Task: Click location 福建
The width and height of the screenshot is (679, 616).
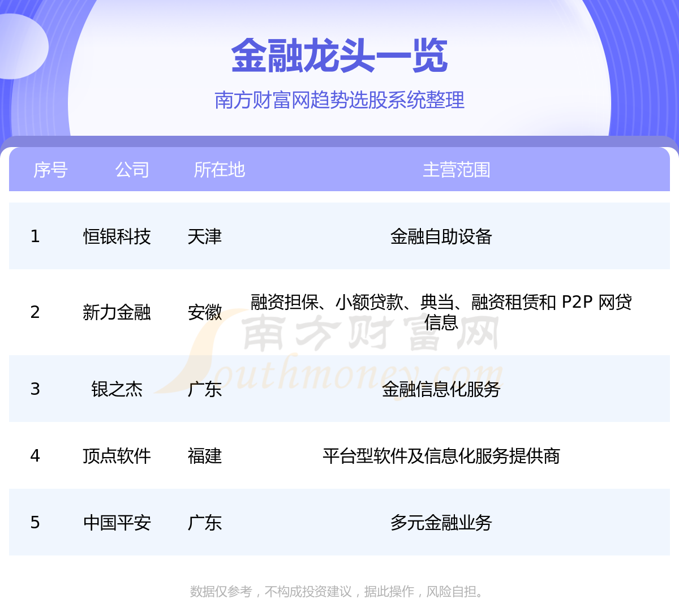Action: pos(204,456)
